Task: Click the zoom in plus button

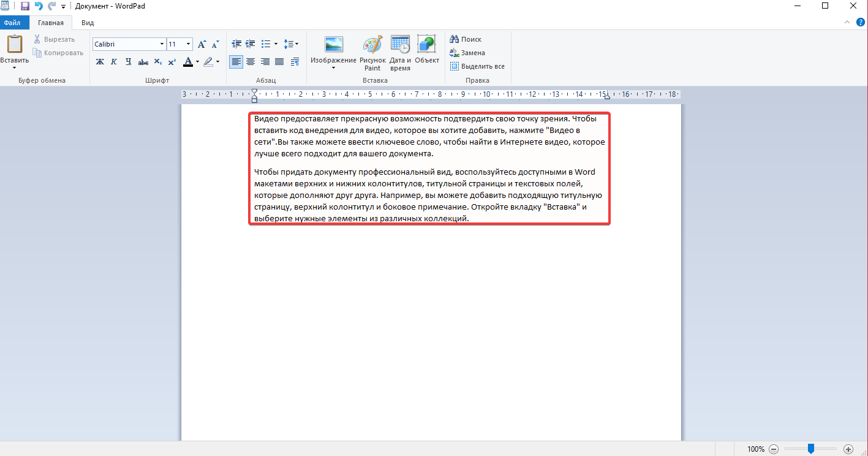Action: pyautogui.click(x=848, y=449)
